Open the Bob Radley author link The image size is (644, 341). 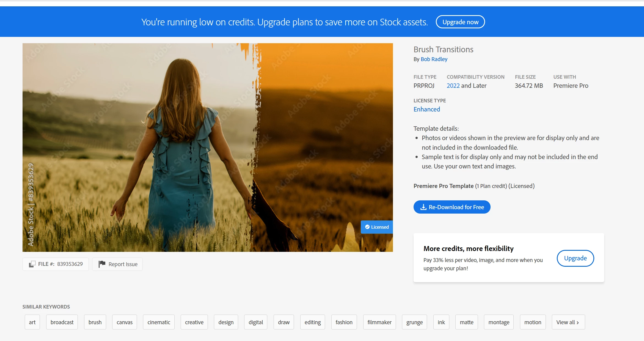click(x=434, y=59)
